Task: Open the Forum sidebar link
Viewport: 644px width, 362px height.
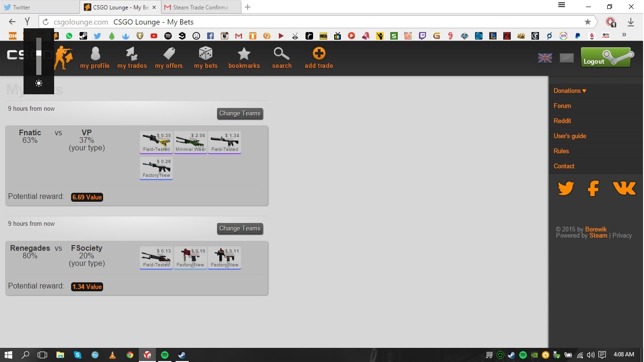Action: 562,106
